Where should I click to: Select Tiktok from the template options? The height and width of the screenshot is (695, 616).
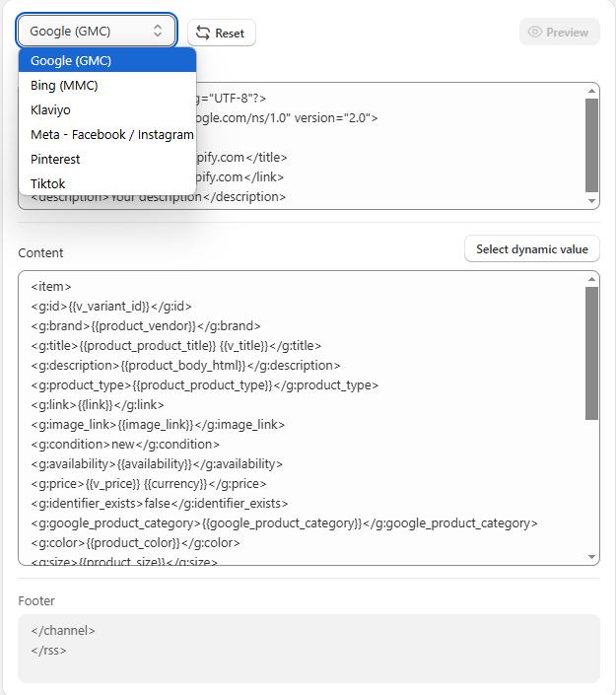click(107, 183)
